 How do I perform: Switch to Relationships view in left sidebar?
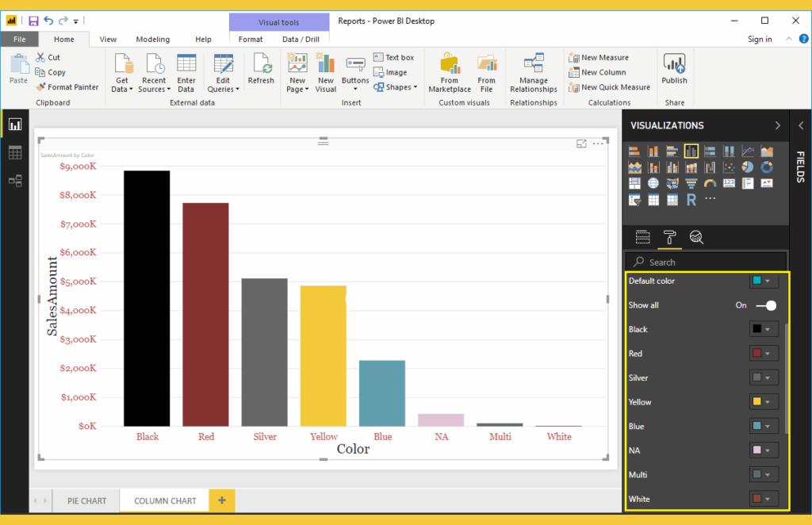point(15,181)
